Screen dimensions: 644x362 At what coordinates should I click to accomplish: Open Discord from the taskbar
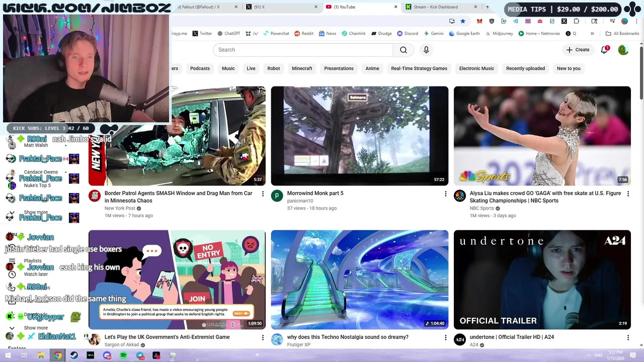coord(107,355)
